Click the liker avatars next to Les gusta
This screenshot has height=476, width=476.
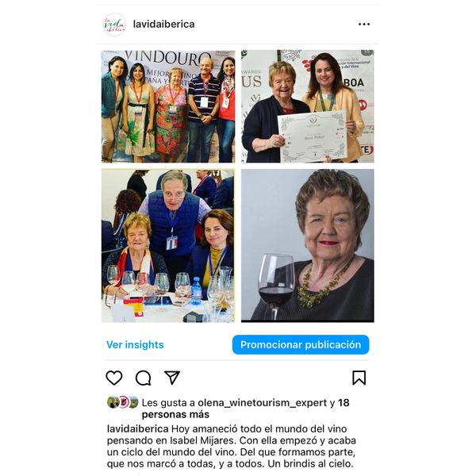click(x=123, y=402)
